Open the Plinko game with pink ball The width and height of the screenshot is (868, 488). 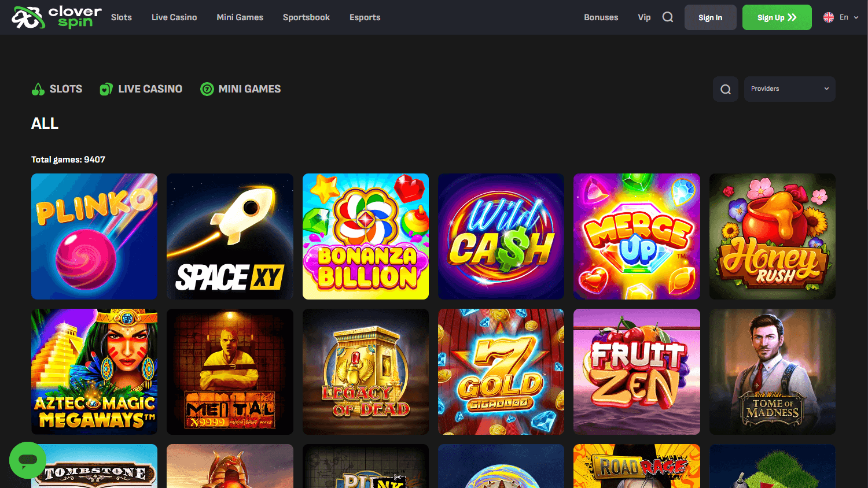click(94, 236)
